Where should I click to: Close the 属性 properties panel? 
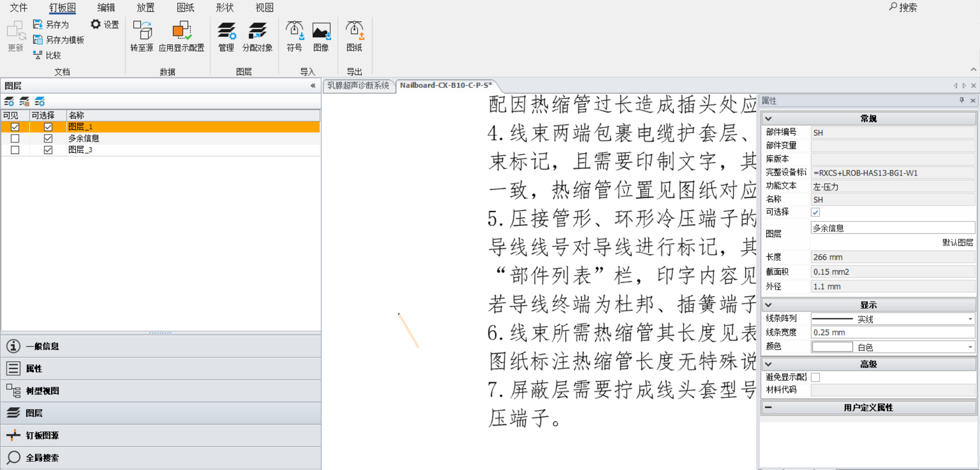click(973, 101)
